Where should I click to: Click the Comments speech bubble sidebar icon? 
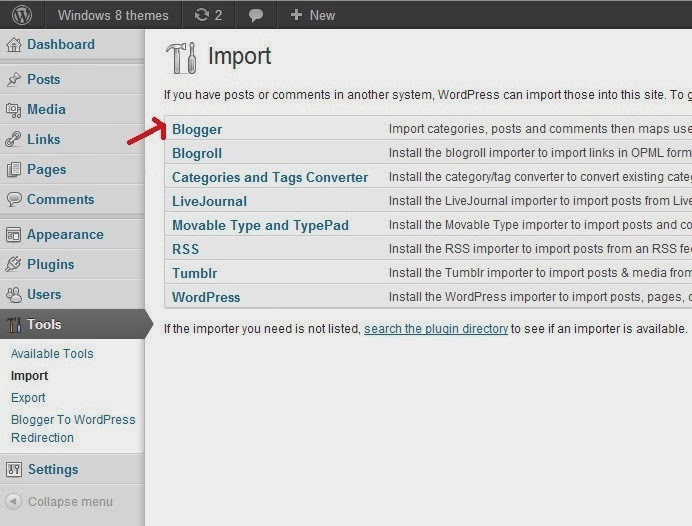pos(14,199)
